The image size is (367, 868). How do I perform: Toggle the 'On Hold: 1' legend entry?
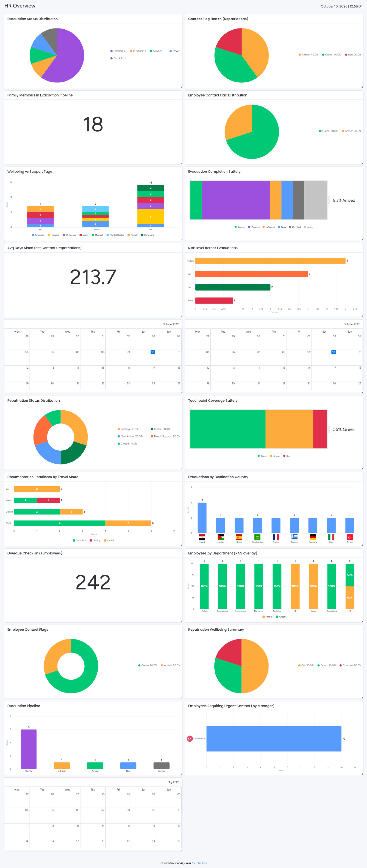118,58
